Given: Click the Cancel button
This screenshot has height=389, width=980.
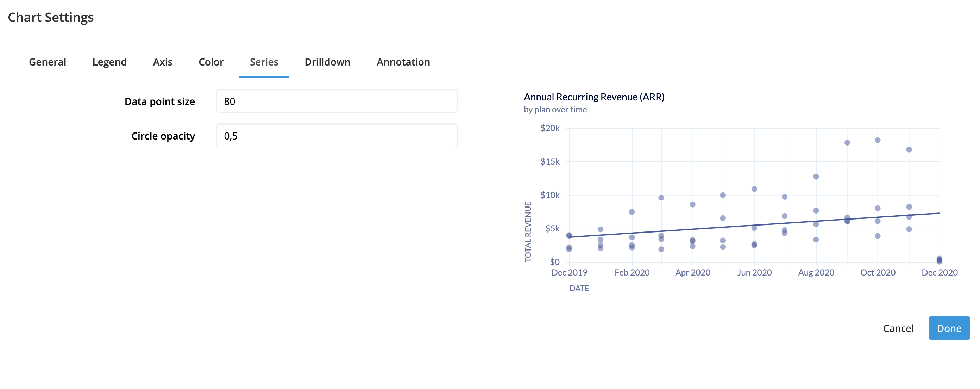Looking at the screenshot, I should 898,328.
